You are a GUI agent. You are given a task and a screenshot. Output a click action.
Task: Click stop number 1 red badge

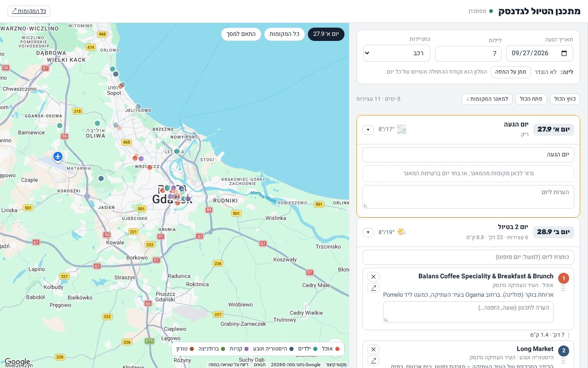coord(564,278)
